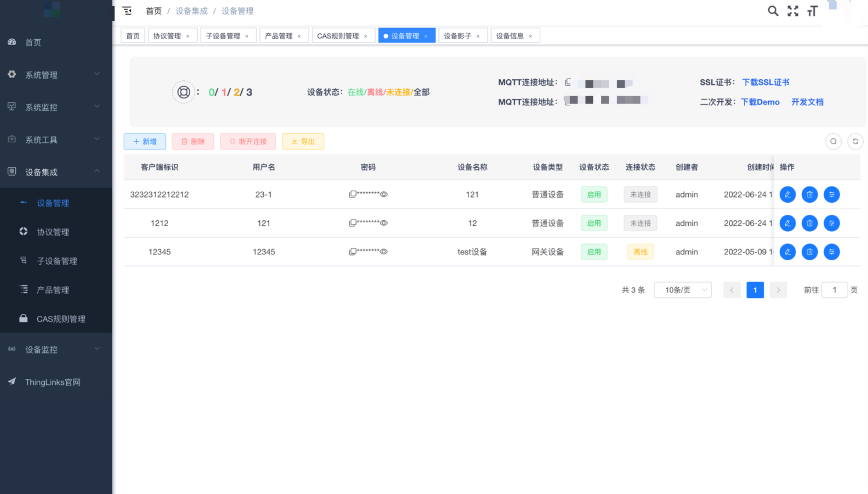Toggle password visibility for user 12345
This screenshot has width=868, height=494.
tap(384, 251)
